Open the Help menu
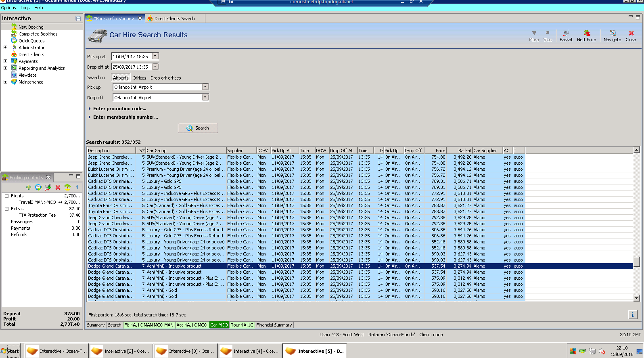 pyautogui.click(x=39, y=8)
